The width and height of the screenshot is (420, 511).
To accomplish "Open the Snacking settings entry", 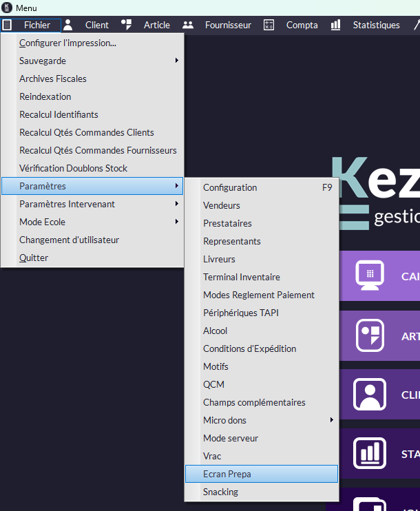I will click(220, 492).
